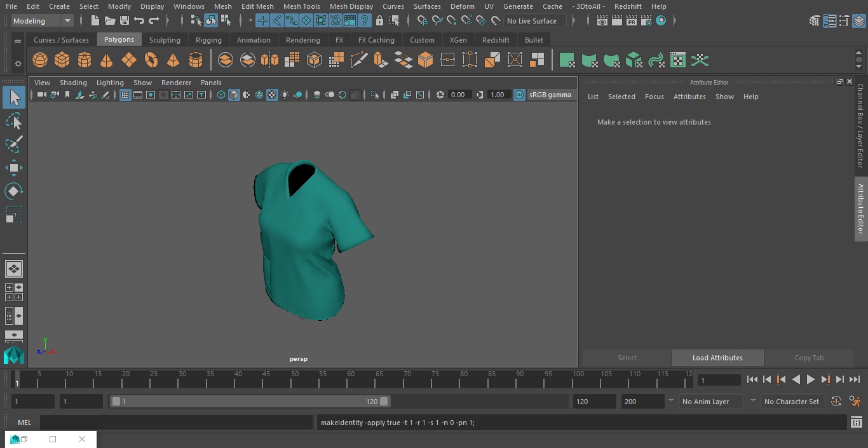Activate the Lasso select tool
The image size is (868, 448).
coord(14,121)
